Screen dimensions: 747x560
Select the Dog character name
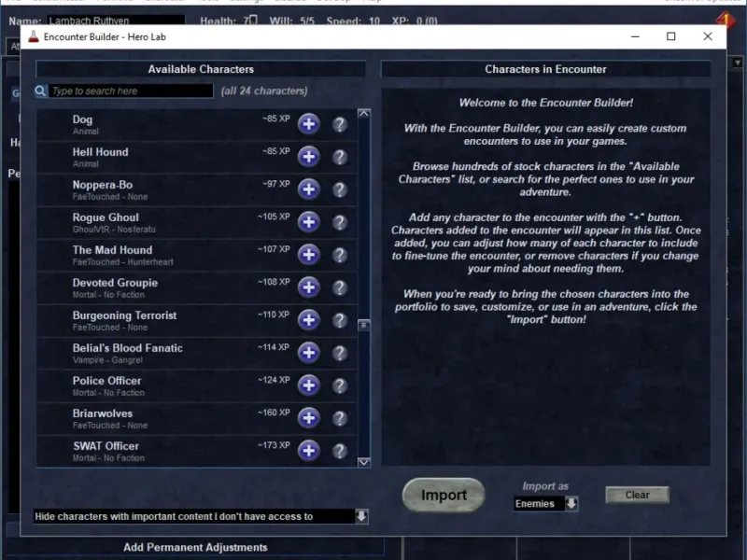(x=82, y=119)
